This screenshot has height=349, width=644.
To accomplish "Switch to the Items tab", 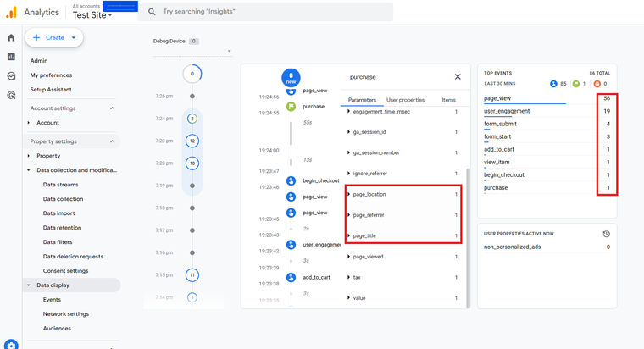I will [x=448, y=100].
